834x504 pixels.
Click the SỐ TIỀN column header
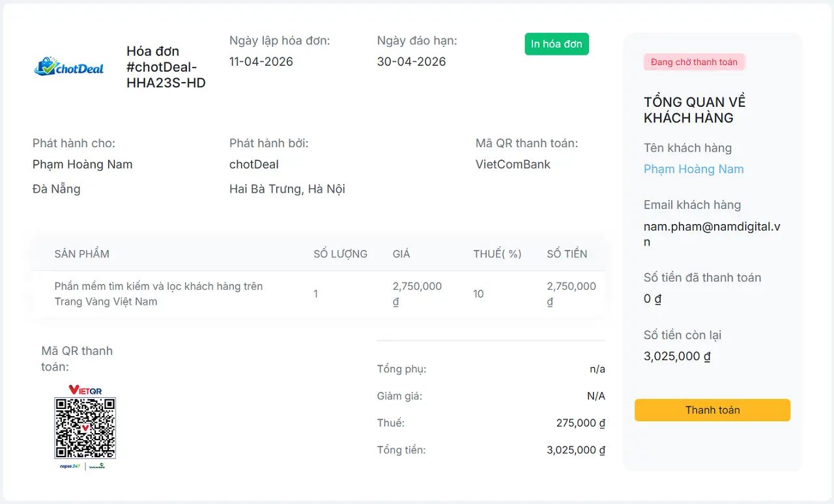point(567,254)
